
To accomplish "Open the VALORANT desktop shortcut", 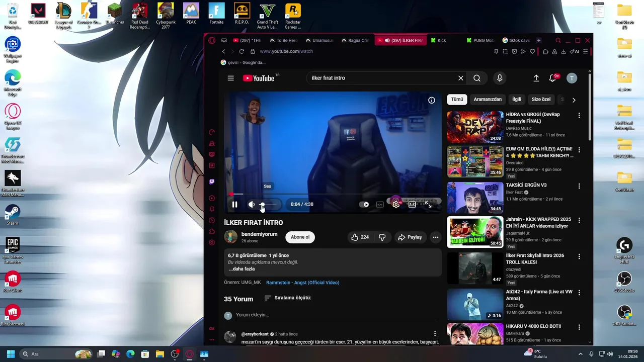I will click(38, 14).
